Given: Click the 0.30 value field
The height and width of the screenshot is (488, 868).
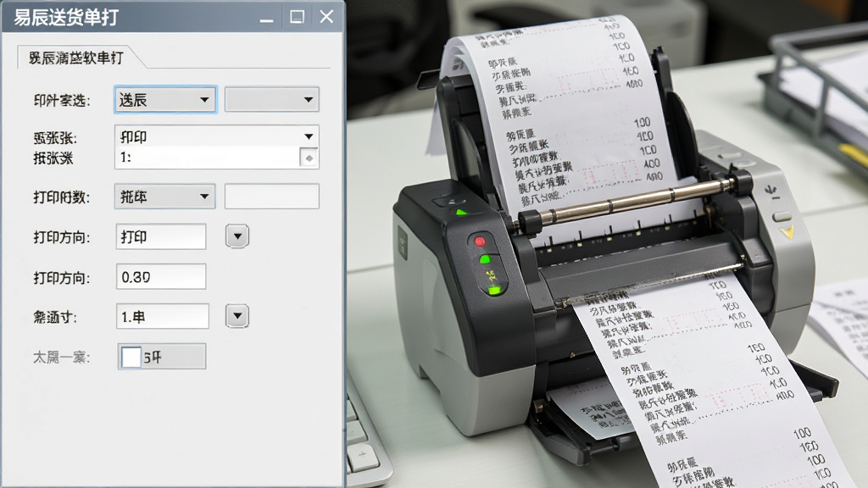Looking at the screenshot, I should [160, 277].
